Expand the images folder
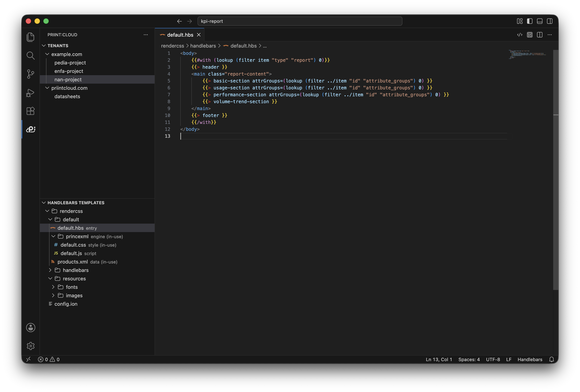The height and width of the screenshot is (392, 580). (53, 295)
